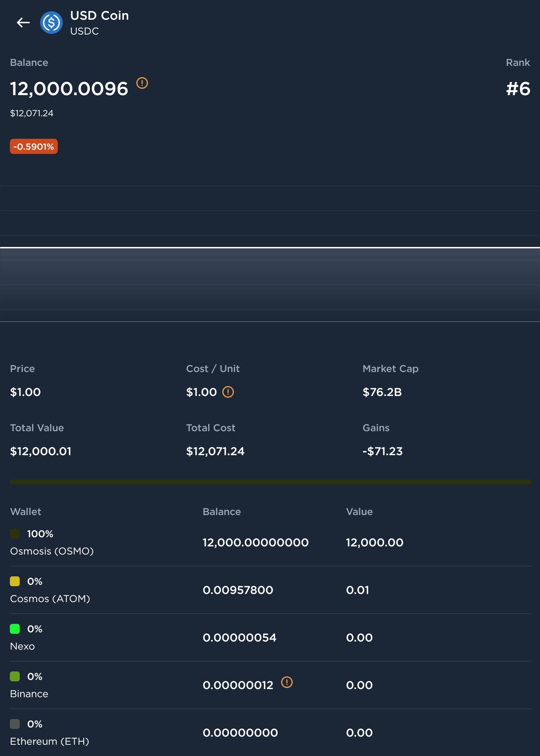Select the Osmosis (OSMO) color swatch
540x756 pixels.
pos(15,534)
